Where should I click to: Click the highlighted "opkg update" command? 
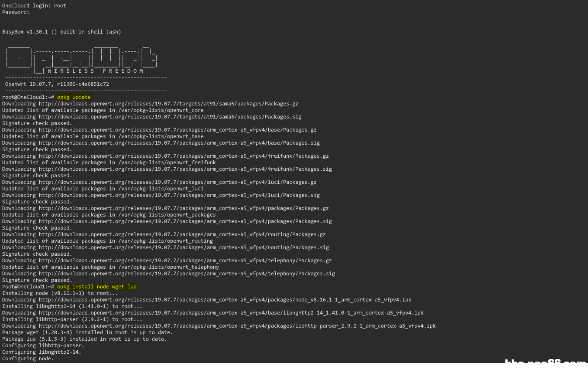tap(74, 97)
